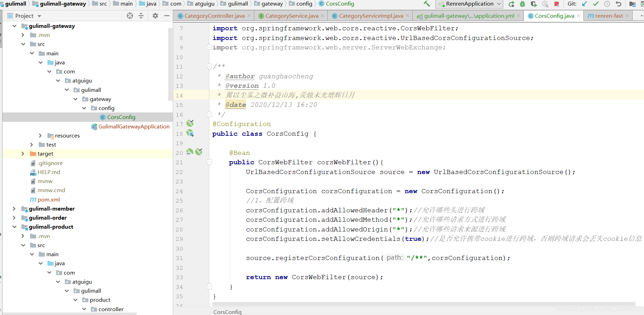This screenshot has width=644, height=315.
Task: Click the Run with Coverage shield icon
Action: (x=534, y=4)
